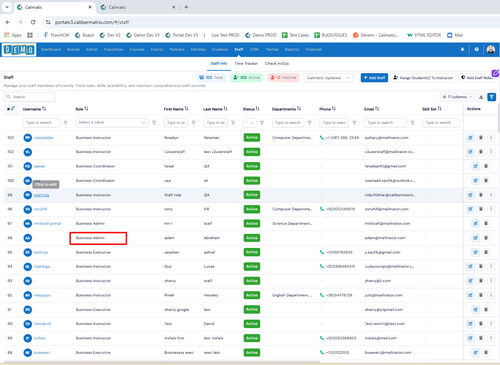500x365 pixels.
Task: Open the Students menu in navbar
Action: tap(220, 49)
